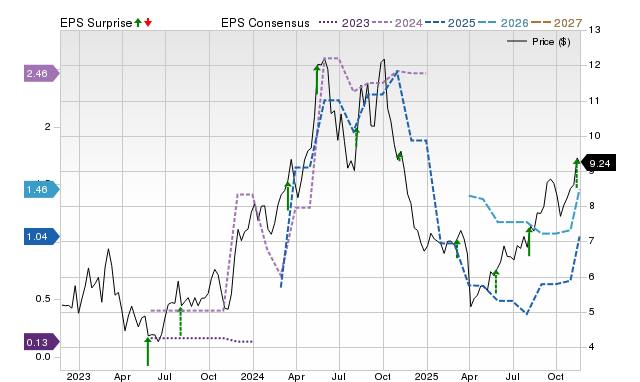Image resolution: width=640 pixels, height=382 pixels.
Task: Click the Price ($) legend label
Action: point(551,42)
